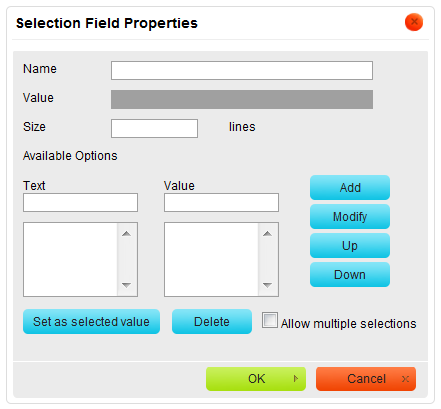Focus the Size lines input
Viewport: 441px width, 409px height.
[154, 128]
